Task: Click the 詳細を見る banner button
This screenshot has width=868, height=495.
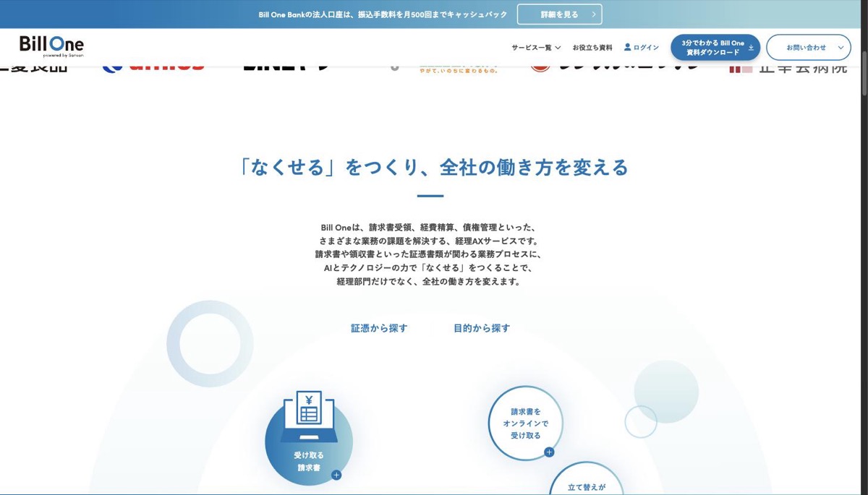Action: click(x=559, y=14)
